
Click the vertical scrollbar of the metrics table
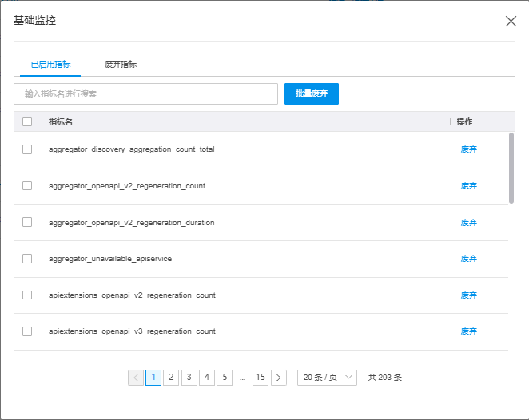pyautogui.click(x=511, y=168)
